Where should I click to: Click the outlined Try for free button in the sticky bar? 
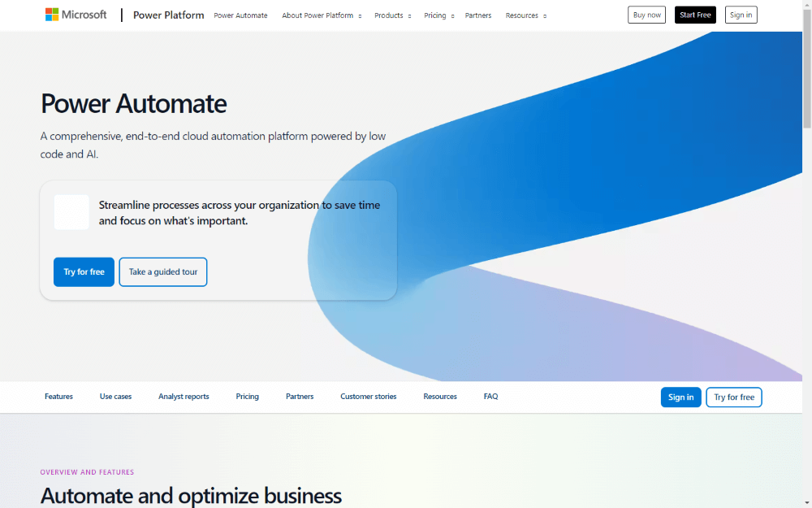(734, 397)
